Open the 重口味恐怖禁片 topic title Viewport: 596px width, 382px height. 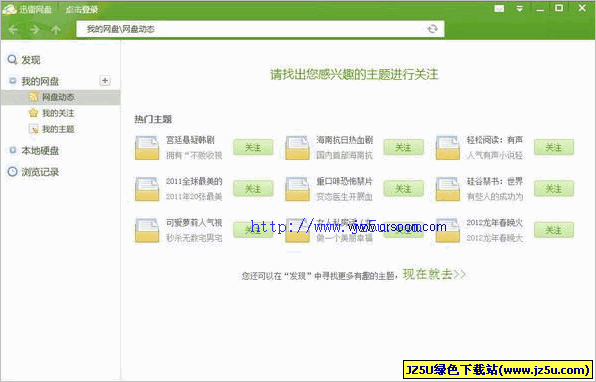click(x=344, y=181)
